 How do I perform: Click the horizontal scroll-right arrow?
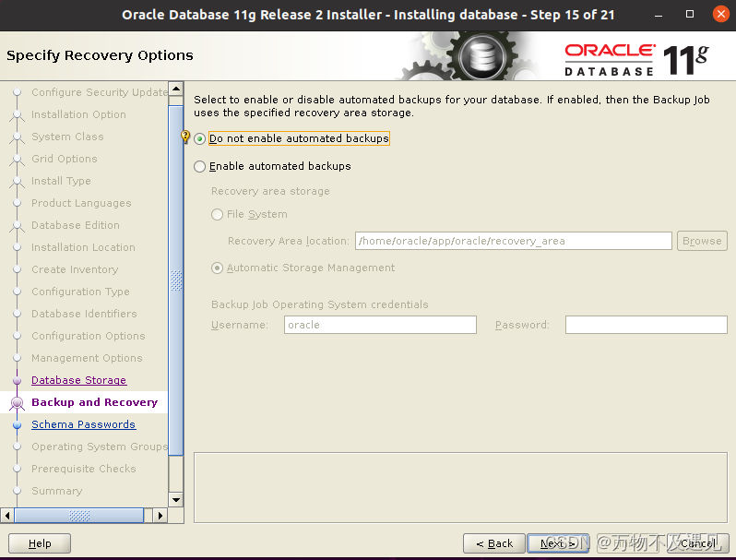point(160,516)
